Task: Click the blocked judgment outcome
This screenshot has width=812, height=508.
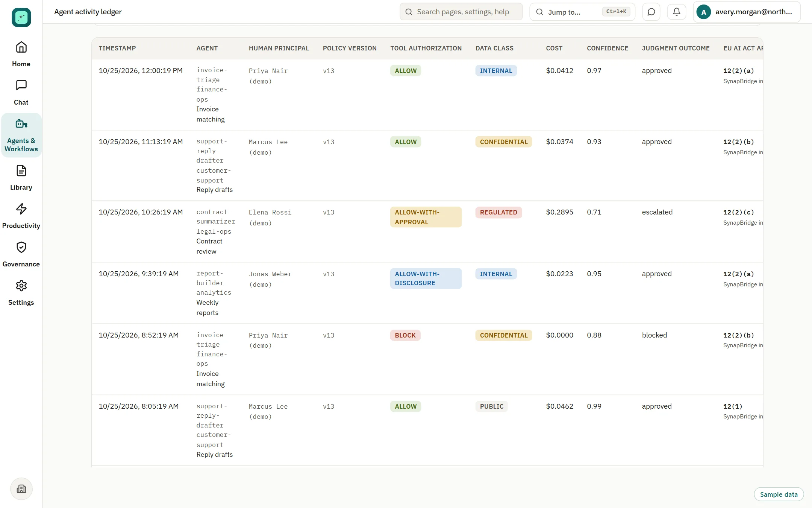Action: [x=654, y=335]
